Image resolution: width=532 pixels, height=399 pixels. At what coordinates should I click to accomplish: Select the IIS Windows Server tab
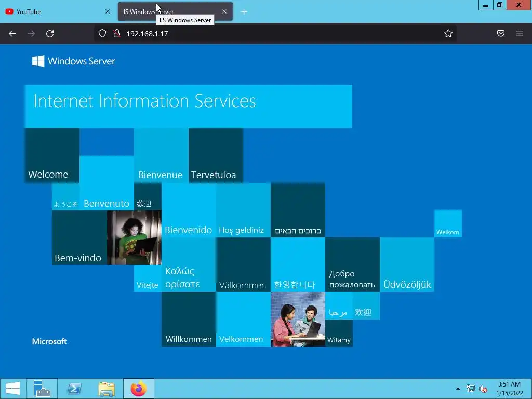point(175,11)
